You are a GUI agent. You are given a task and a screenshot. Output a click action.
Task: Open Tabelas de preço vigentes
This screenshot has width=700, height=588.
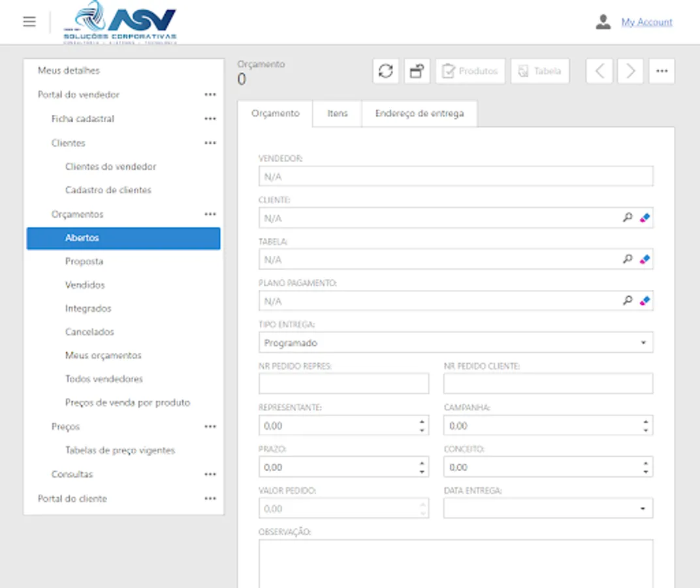coord(120,450)
